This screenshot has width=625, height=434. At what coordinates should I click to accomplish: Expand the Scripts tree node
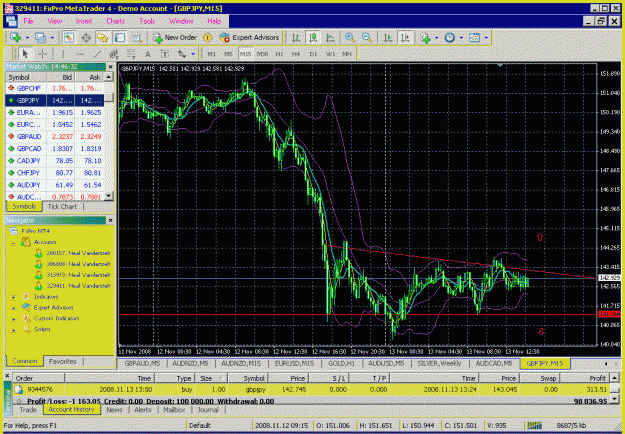coord(14,330)
